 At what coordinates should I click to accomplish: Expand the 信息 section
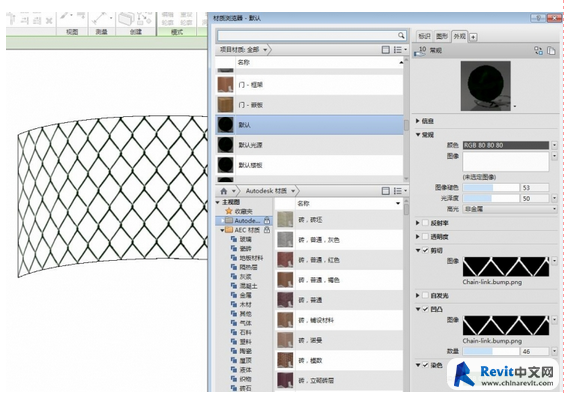(418, 121)
